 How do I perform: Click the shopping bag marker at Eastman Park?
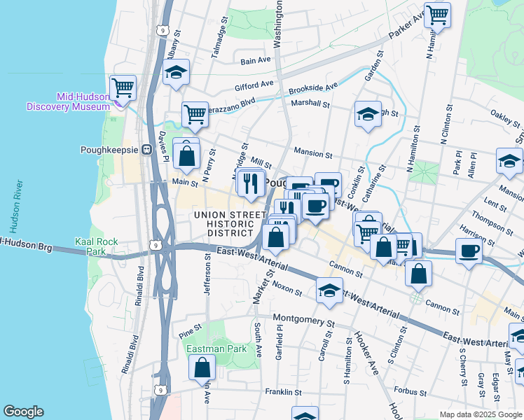[202, 367]
